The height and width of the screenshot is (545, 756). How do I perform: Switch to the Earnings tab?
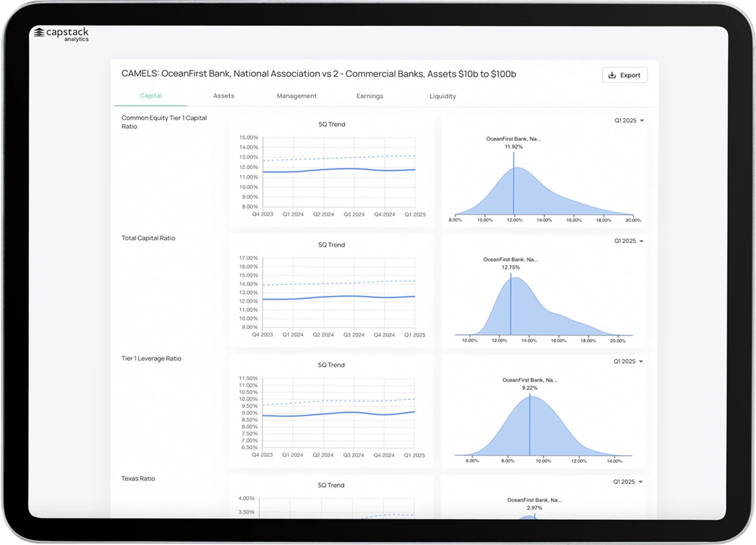369,96
